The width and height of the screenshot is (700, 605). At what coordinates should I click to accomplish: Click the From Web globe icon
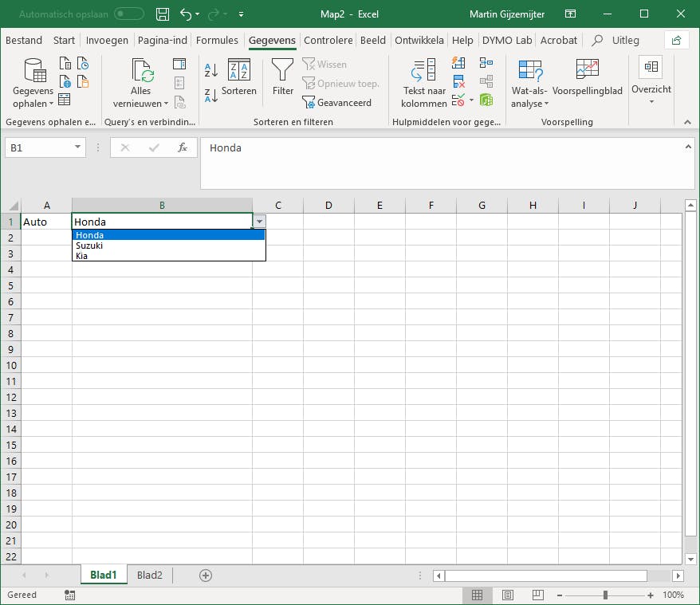(65, 82)
